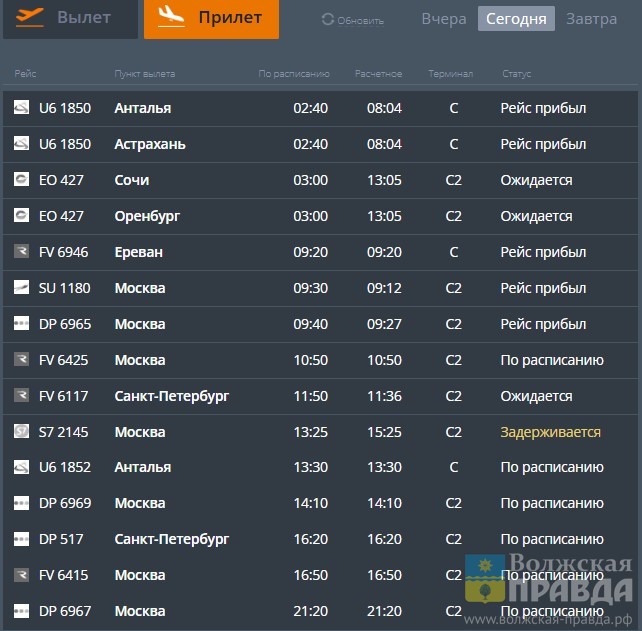
Task: Click S7 airline logo beside S7 2145
Action: pyautogui.click(x=21, y=432)
